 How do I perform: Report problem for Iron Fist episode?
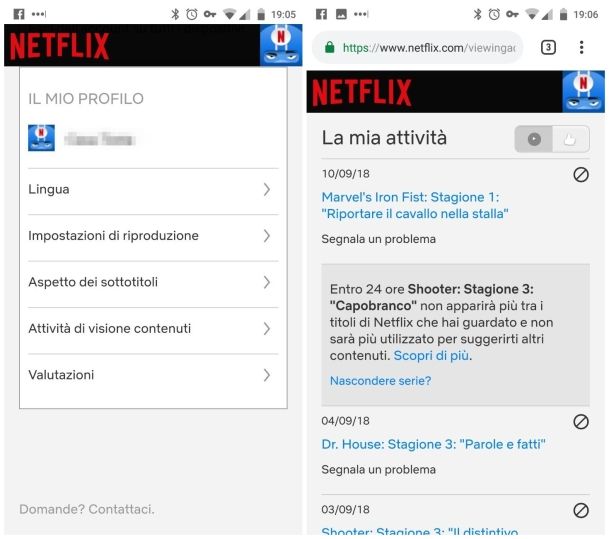click(x=378, y=239)
